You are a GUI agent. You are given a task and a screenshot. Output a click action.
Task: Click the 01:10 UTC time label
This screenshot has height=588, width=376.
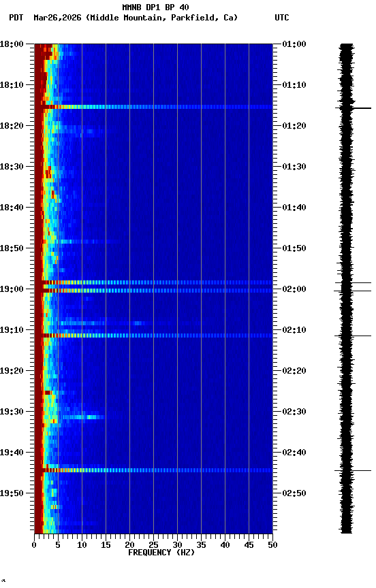294,85
